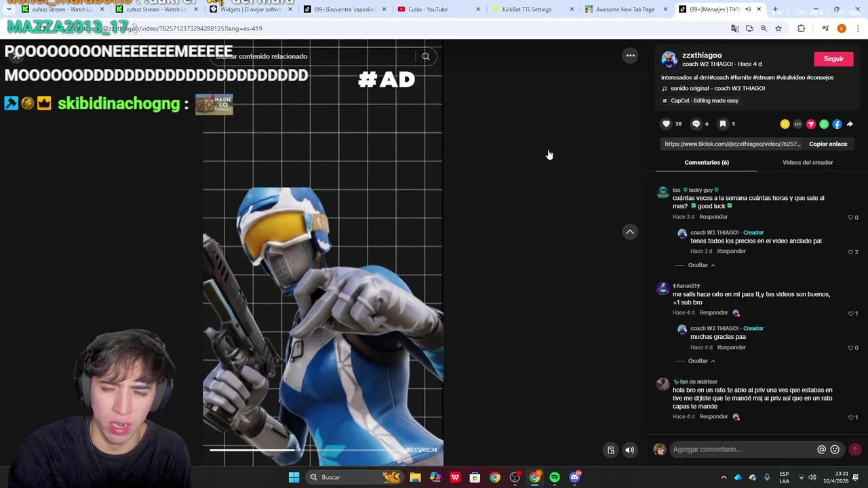The height and width of the screenshot is (488, 868).
Task: Open the #consejos hashtag
Action: click(x=820, y=77)
